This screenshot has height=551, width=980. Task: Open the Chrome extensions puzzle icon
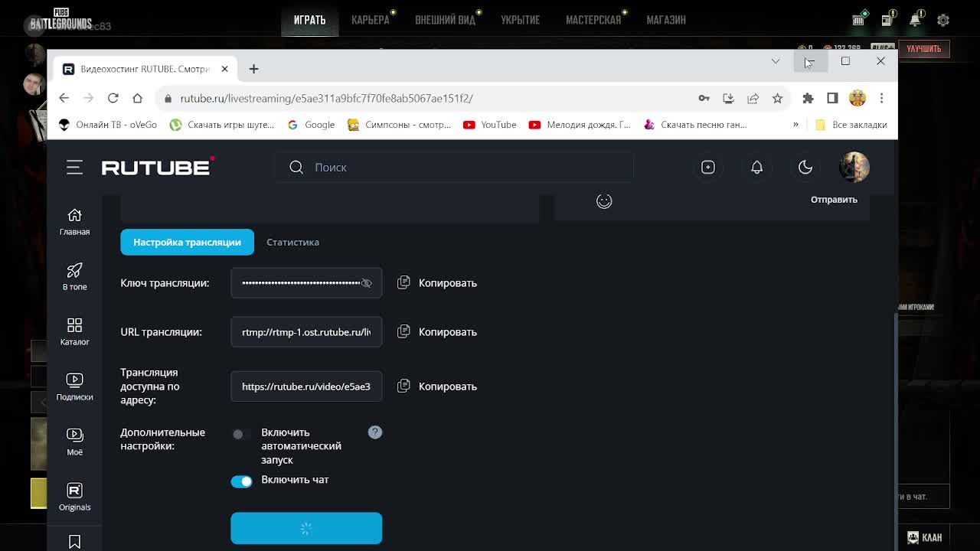808,98
